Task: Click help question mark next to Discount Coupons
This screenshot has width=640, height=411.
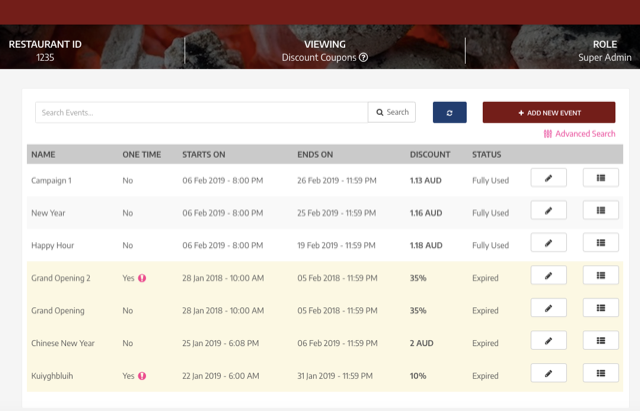Action: pyautogui.click(x=364, y=58)
